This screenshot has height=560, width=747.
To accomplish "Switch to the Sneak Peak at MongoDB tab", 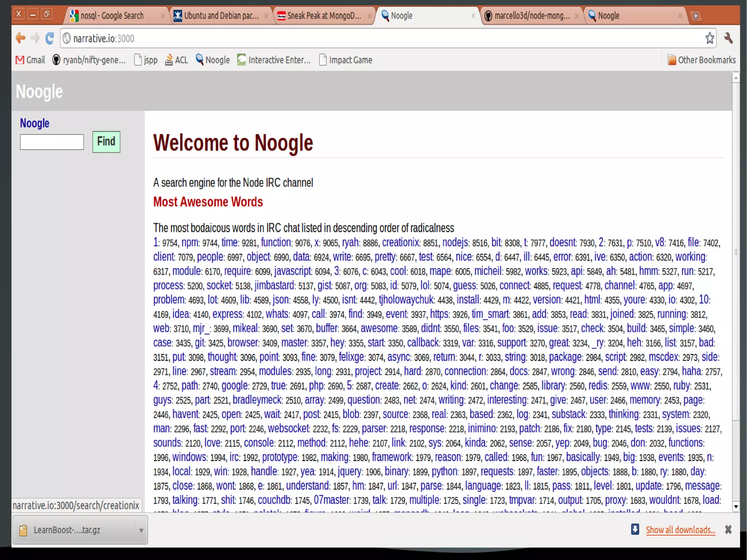I will (324, 16).
